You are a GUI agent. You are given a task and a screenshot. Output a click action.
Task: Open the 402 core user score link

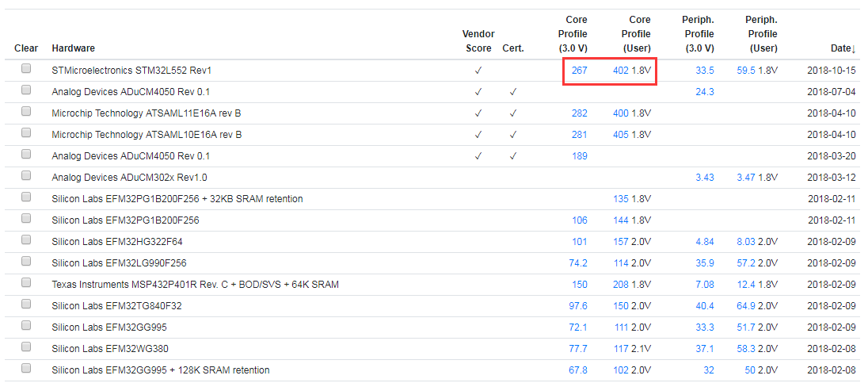621,71
